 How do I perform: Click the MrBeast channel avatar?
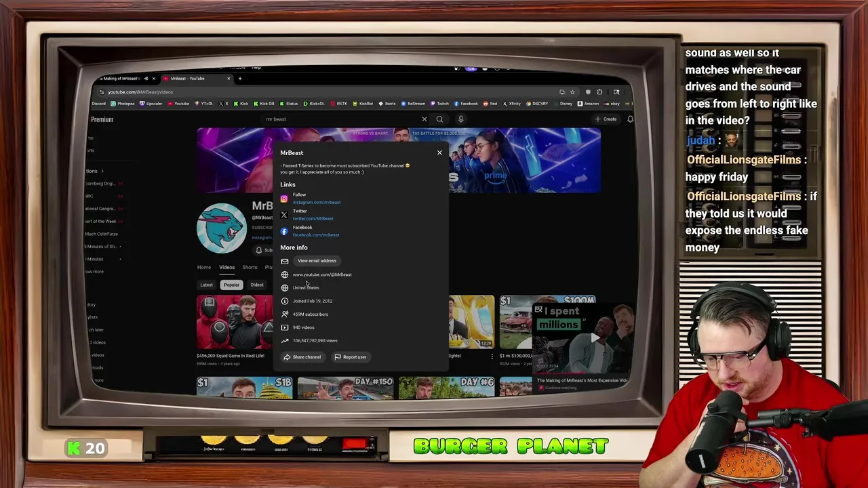coord(222,228)
